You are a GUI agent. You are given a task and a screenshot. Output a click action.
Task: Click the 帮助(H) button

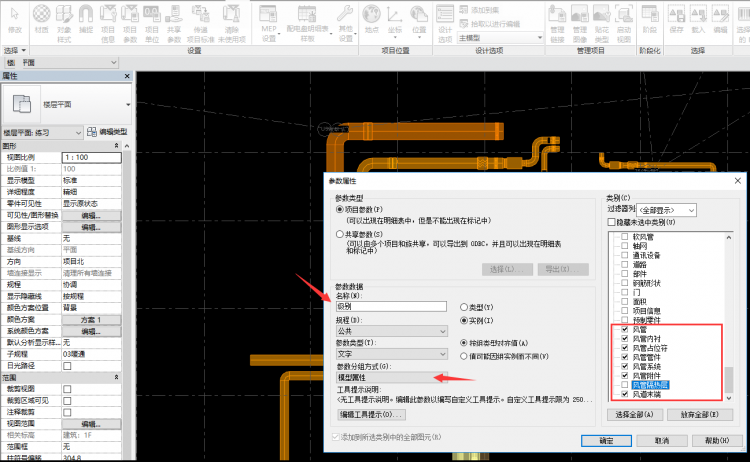pyautogui.click(x=717, y=440)
